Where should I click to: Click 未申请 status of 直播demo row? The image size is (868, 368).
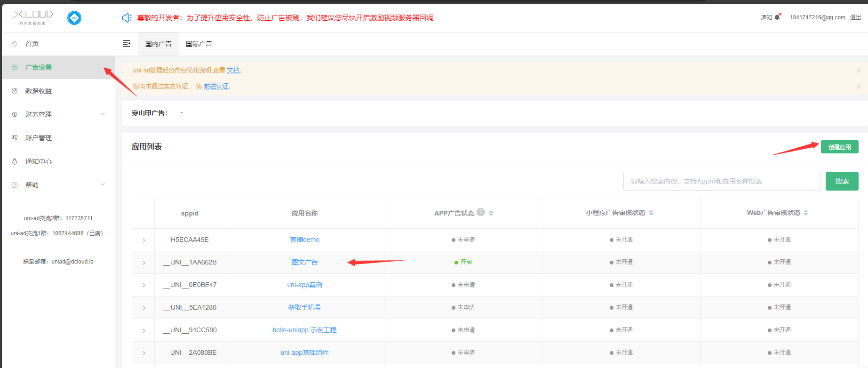[463, 240]
